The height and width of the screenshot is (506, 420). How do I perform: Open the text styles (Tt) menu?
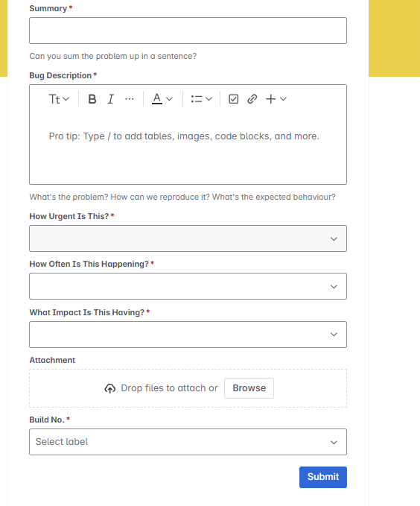59,99
